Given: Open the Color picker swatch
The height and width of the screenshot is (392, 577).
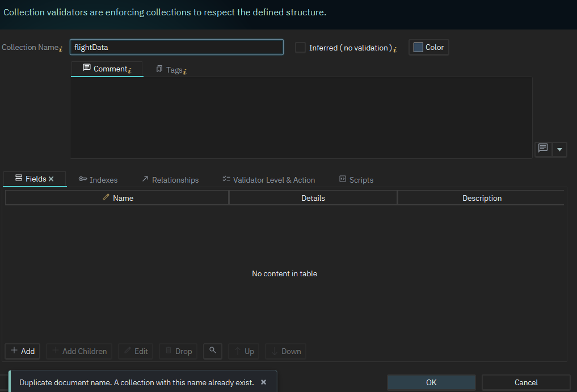Looking at the screenshot, I should click(x=429, y=47).
